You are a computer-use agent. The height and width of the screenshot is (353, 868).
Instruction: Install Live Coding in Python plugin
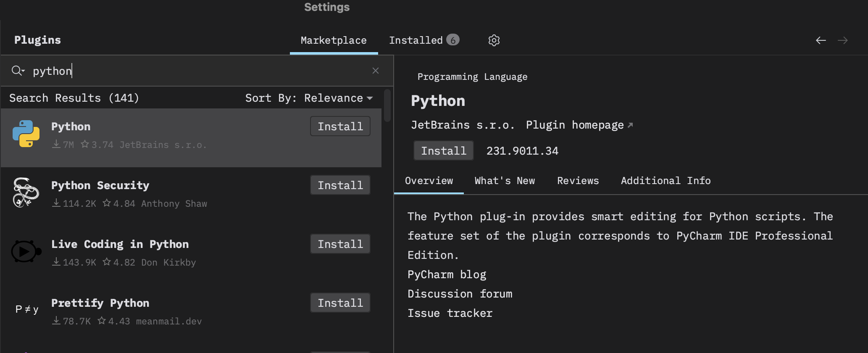tap(340, 244)
